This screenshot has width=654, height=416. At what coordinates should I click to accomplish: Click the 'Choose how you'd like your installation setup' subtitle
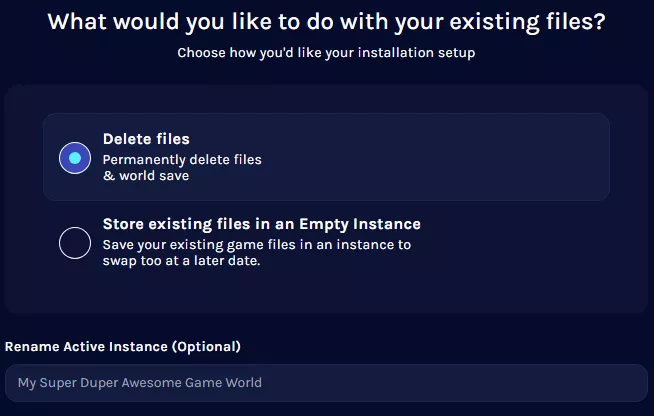tap(326, 53)
